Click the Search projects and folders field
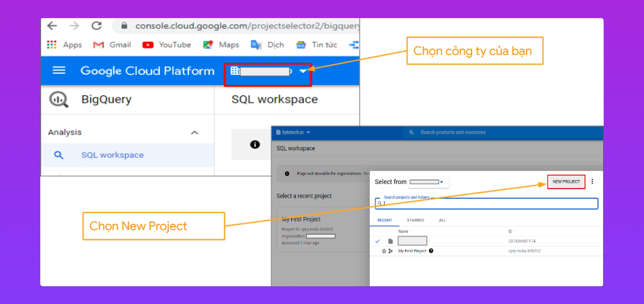 (486, 203)
